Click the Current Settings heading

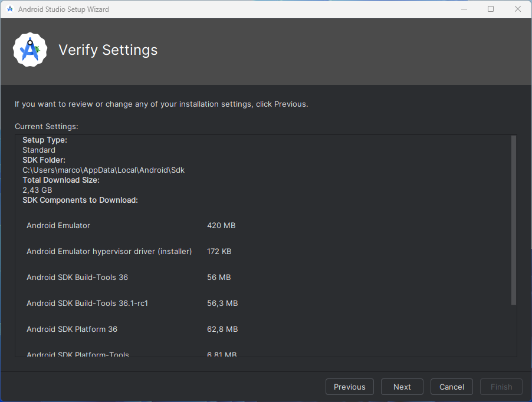[46, 126]
